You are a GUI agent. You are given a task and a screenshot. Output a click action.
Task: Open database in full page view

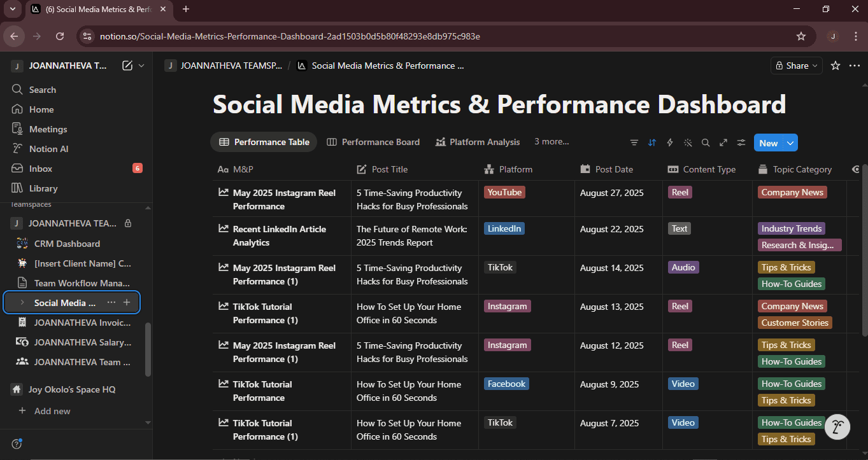click(723, 143)
